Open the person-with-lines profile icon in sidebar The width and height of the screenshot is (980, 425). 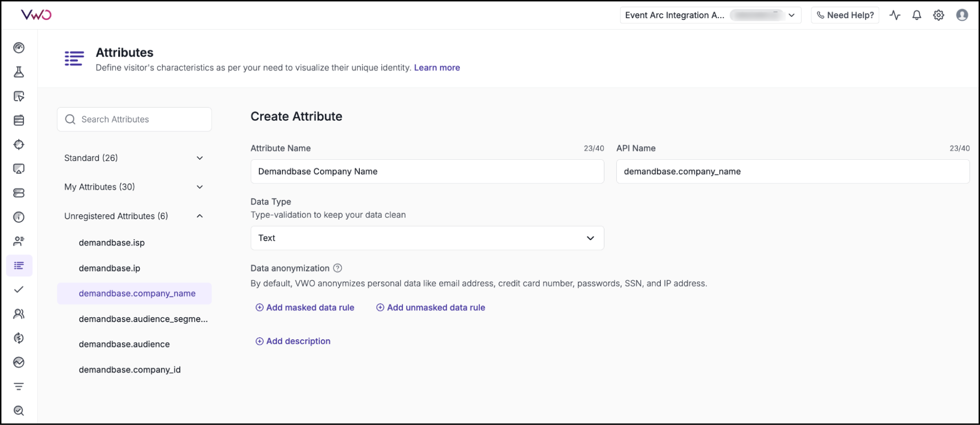[x=19, y=241]
